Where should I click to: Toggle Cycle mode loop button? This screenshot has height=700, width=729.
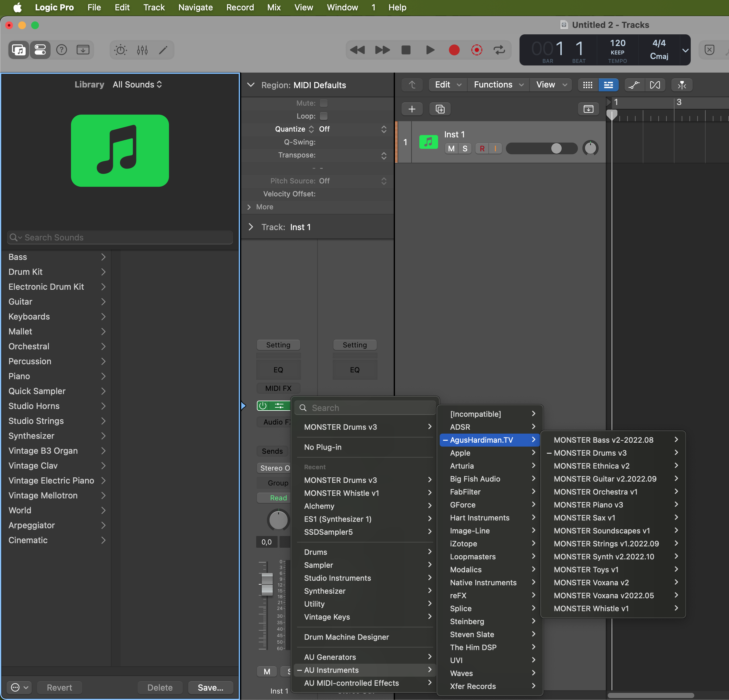(499, 50)
